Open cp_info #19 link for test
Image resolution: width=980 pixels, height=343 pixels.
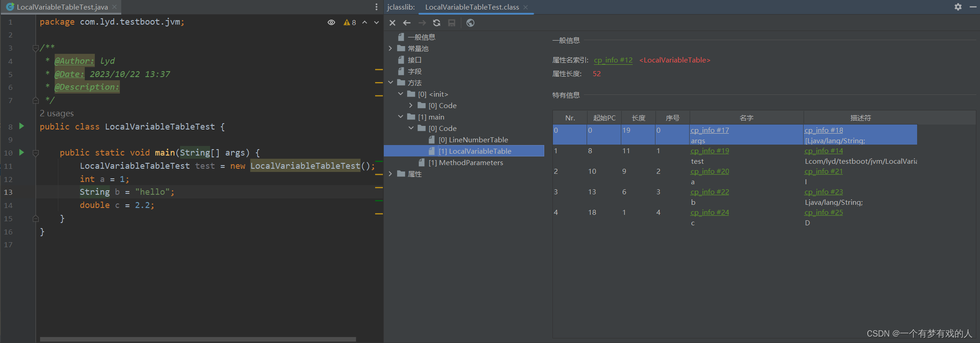tap(710, 151)
